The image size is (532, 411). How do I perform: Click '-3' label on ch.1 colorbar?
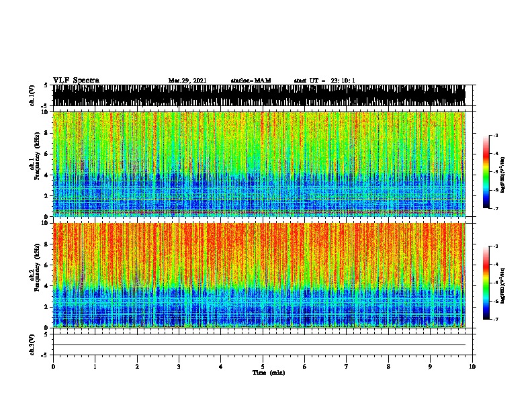[495, 135]
